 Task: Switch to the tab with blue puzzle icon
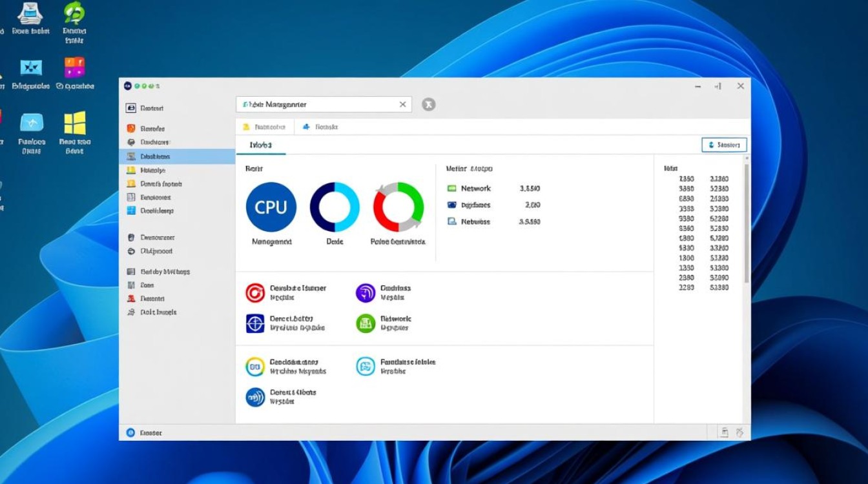point(321,127)
